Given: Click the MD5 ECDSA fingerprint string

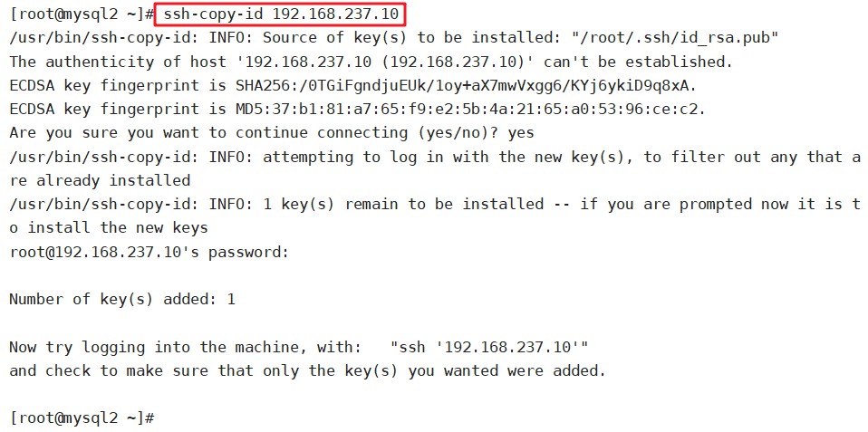Looking at the screenshot, I should (470, 110).
